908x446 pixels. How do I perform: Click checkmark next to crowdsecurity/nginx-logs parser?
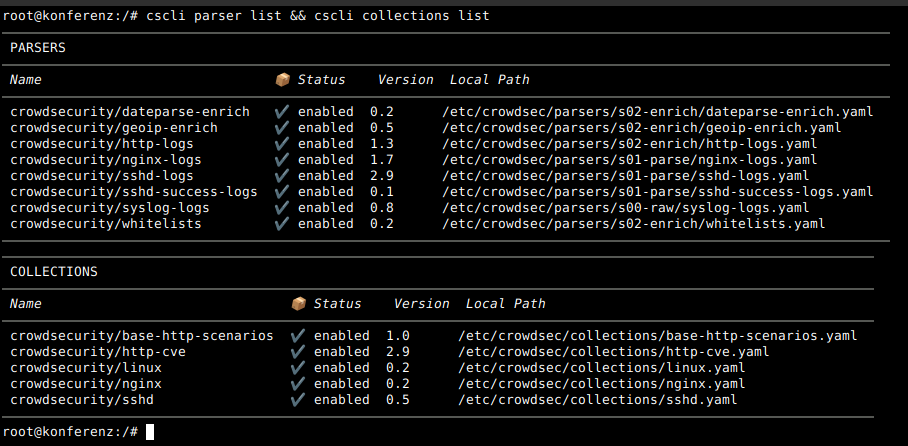(x=282, y=159)
